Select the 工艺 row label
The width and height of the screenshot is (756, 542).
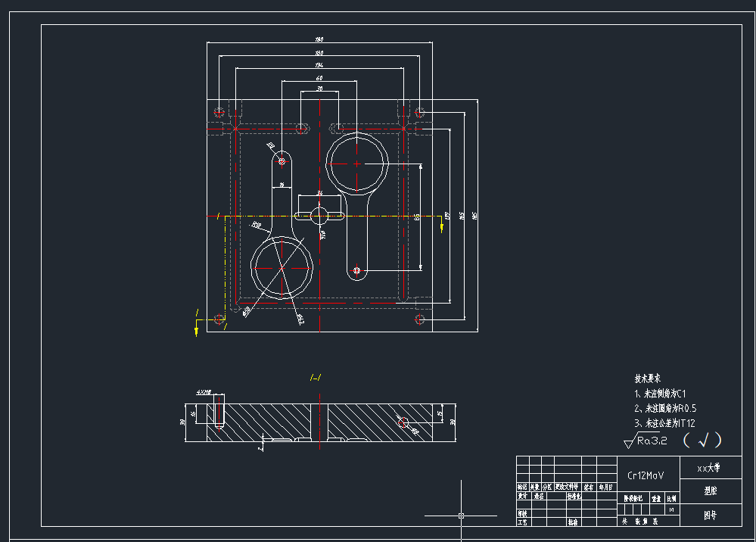[522, 522]
